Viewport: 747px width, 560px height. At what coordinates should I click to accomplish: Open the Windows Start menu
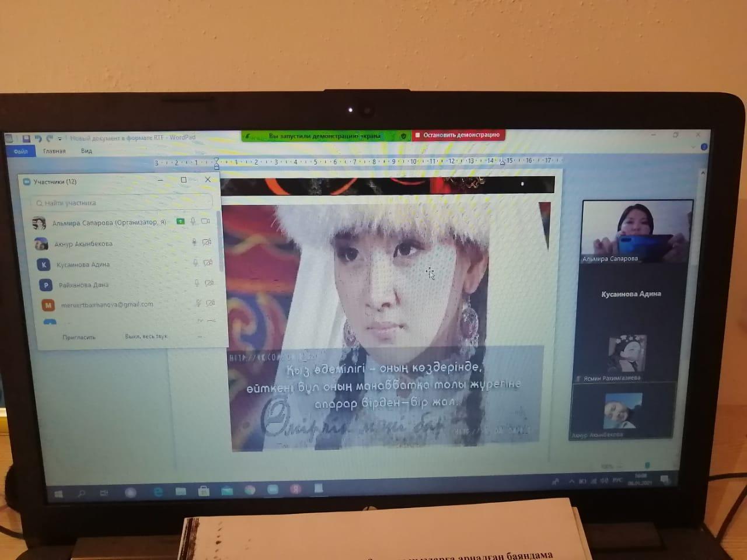58,494
